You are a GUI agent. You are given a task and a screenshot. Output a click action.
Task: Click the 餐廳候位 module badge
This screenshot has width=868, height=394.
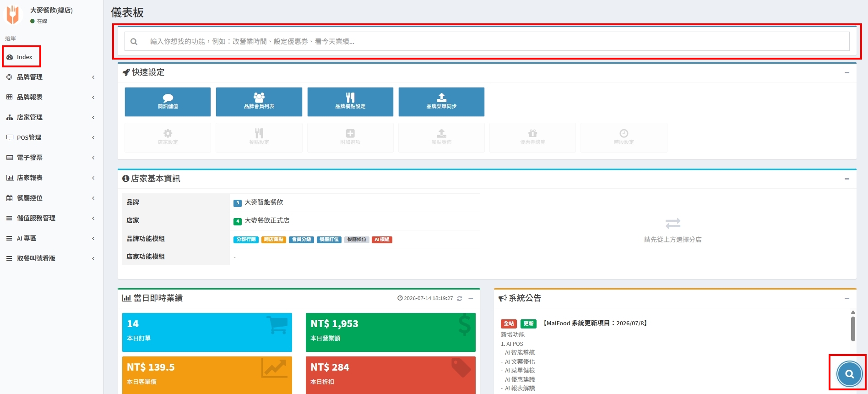[357, 240]
